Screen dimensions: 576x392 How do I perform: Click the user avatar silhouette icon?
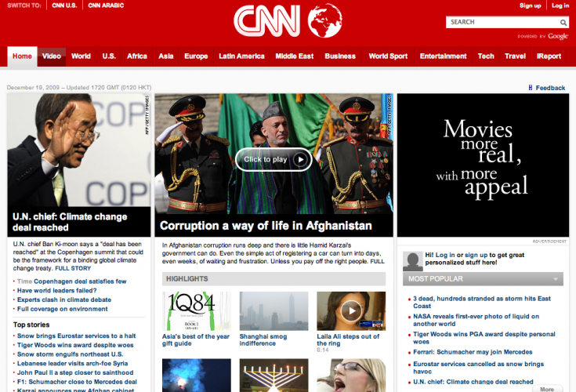pos(411,260)
